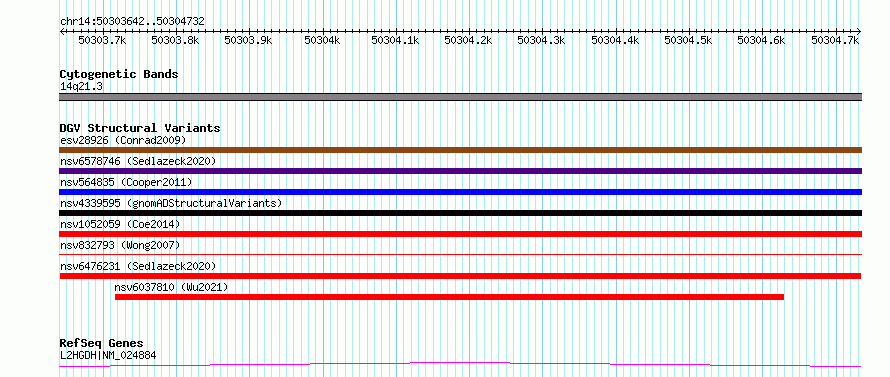890x377 pixels.
Task: Click the L2HGDH|NM_024884 gene label
Action: point(108,356)
